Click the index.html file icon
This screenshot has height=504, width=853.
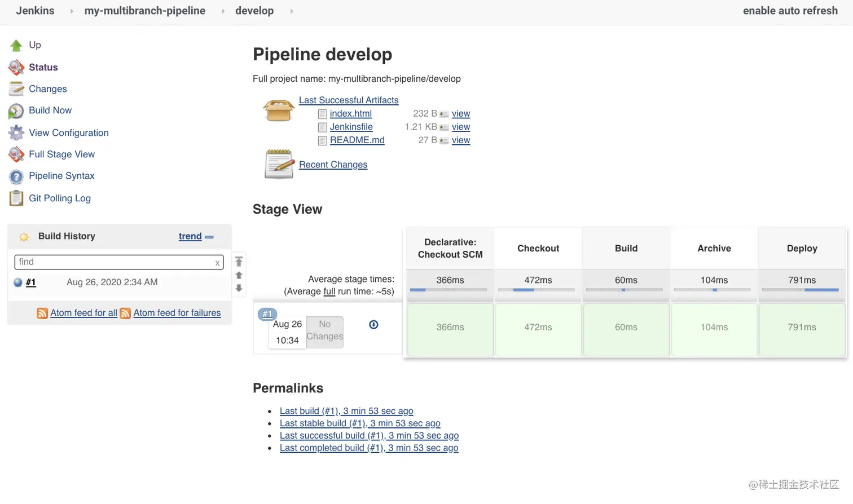323,114
